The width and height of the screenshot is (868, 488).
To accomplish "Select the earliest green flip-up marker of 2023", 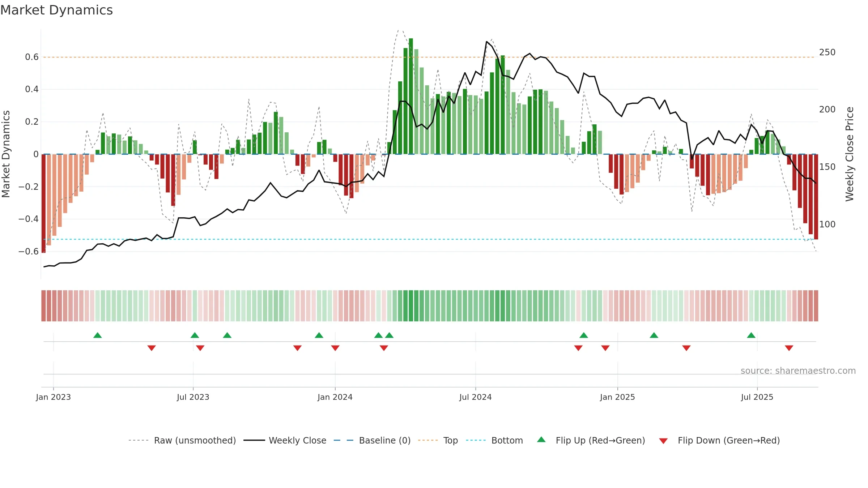I will coord(98,335).
